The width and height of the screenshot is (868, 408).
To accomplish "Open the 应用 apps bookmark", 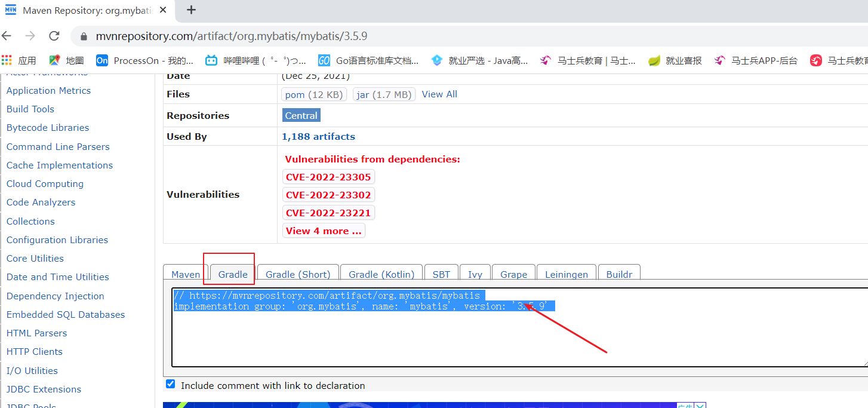I will pyautogui.click(x=19, y=60).
